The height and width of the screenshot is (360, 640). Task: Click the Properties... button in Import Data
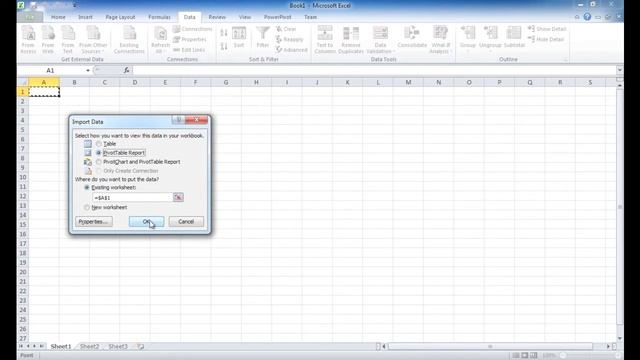coord(94,222)
